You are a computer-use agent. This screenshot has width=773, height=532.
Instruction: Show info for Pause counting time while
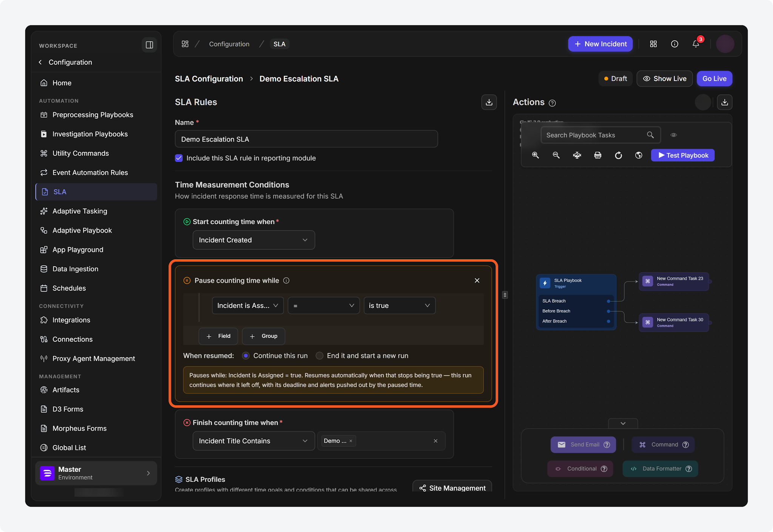point(286,280)
